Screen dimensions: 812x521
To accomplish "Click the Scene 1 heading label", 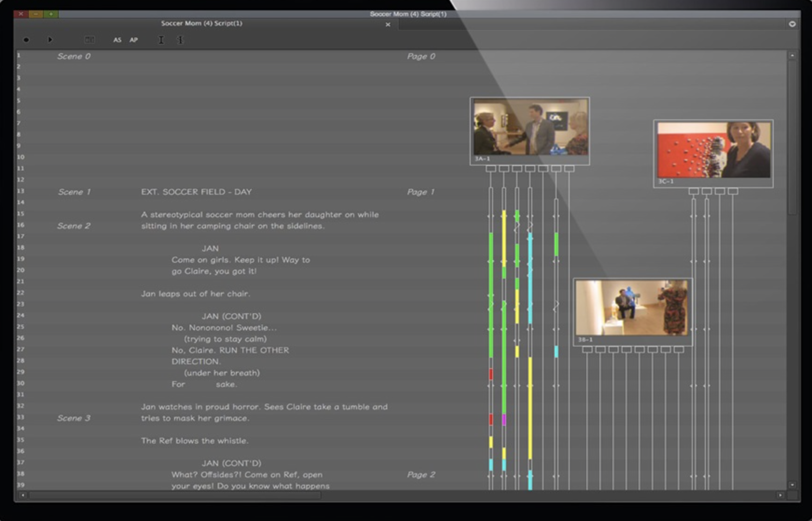I will pos(75,192).
